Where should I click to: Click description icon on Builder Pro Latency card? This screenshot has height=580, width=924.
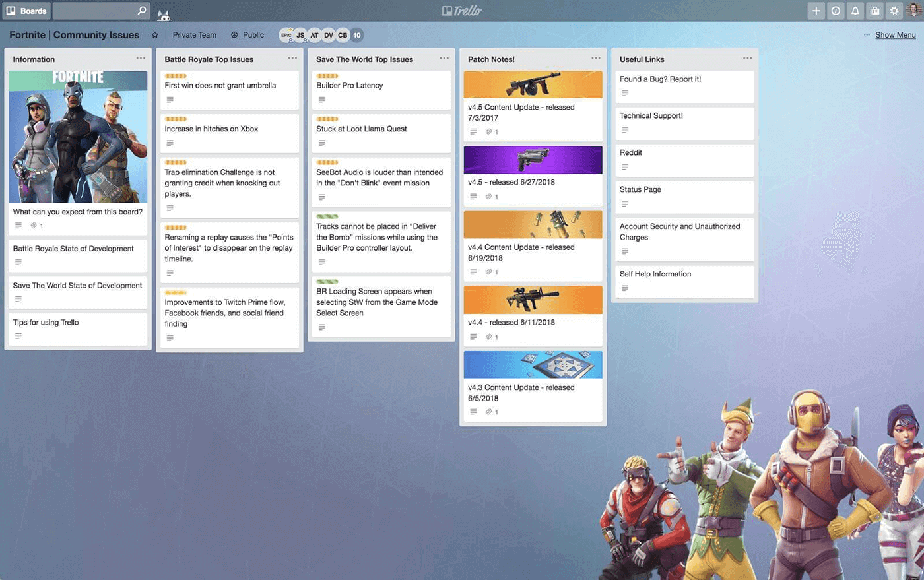pyautogui.click(x=321, y=100)
